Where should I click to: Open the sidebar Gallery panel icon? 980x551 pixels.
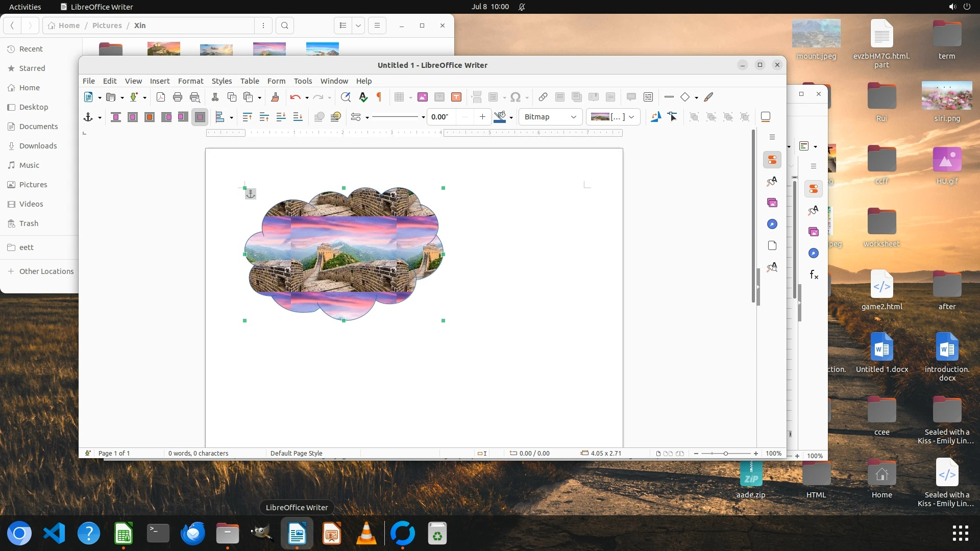pyautogui.click(x=772, y=203)
